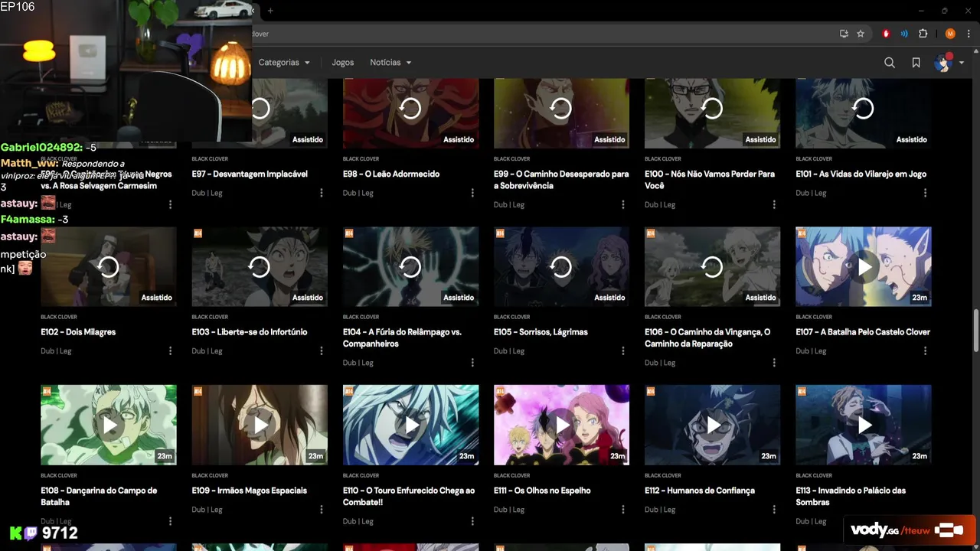
Task: Click the install app icon in address bar
Action: click(844, 34)
